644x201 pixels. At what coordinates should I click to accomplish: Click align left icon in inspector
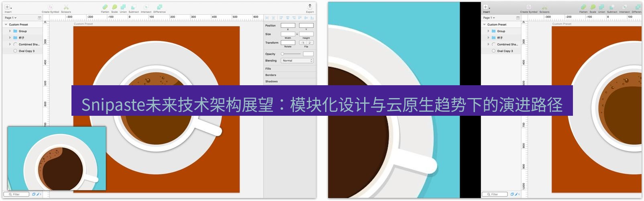(281, 18)
